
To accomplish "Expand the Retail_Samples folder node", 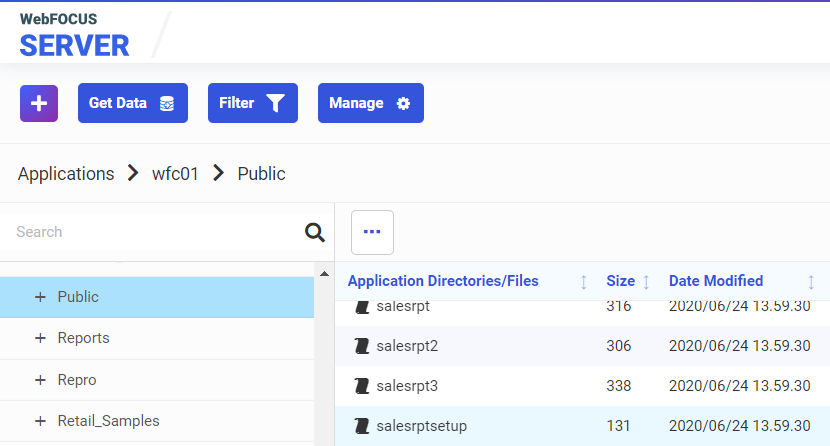I will tap(41, 421).
